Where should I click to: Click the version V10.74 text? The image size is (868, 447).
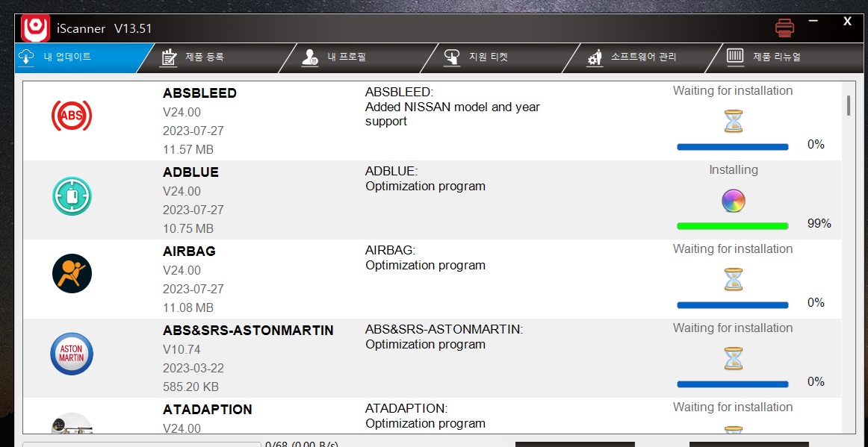pos(182,350)
